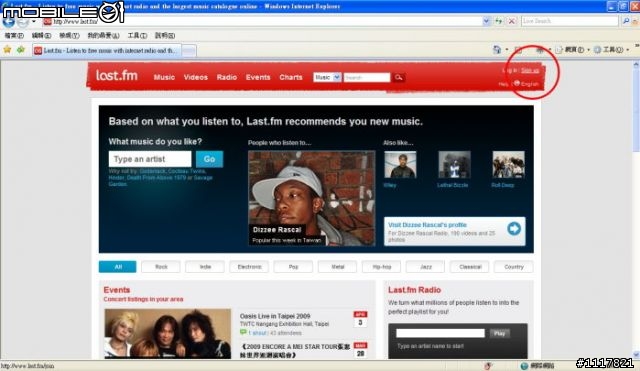
Task: Go to the Videos section
Action: coord(196,77)
